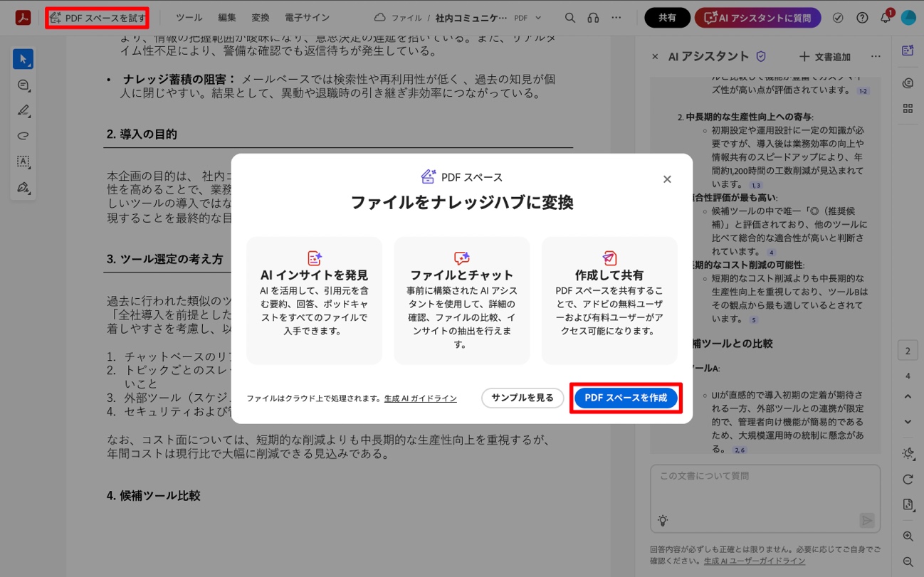Viewport: 924px width, 577px height.
Task: Select the freehand draw loop tool
Action: pyautogui.click(x=23, y=137)
